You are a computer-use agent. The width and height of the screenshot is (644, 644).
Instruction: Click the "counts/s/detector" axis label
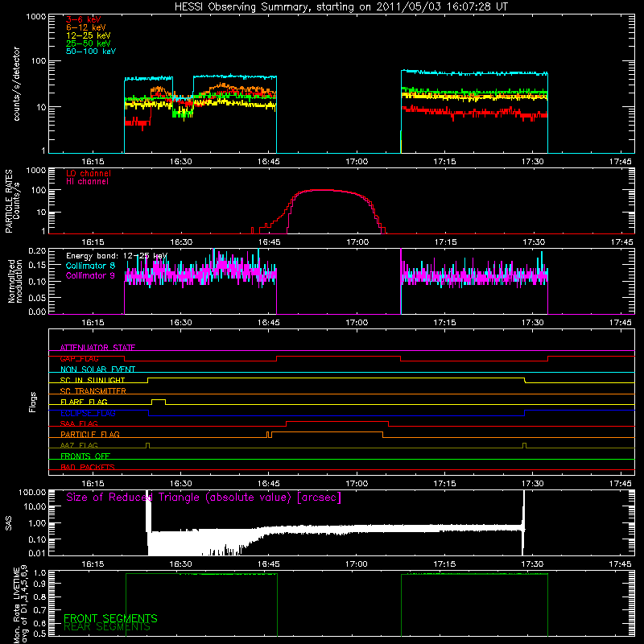coord(16,84)
